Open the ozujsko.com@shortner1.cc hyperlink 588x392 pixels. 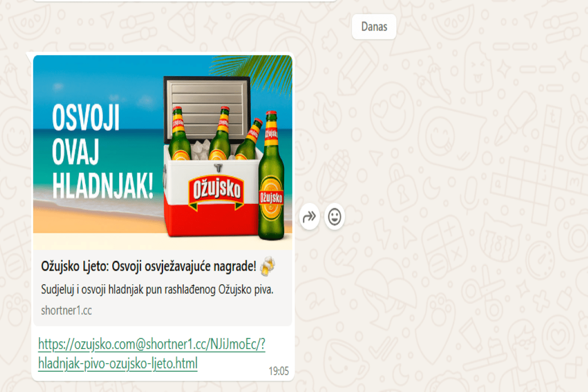click(152, 345)
